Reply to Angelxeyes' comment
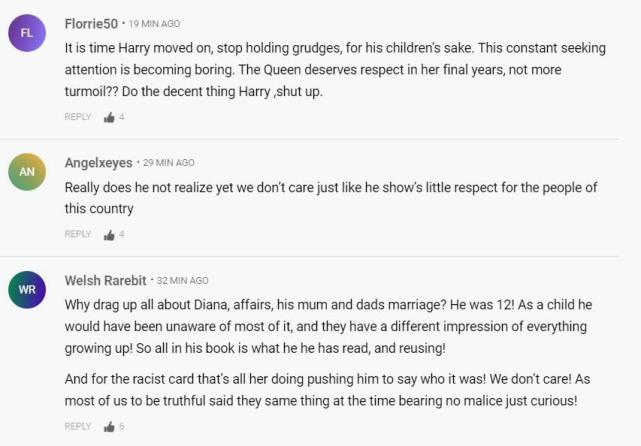641x446 pixels. point(78,234)
